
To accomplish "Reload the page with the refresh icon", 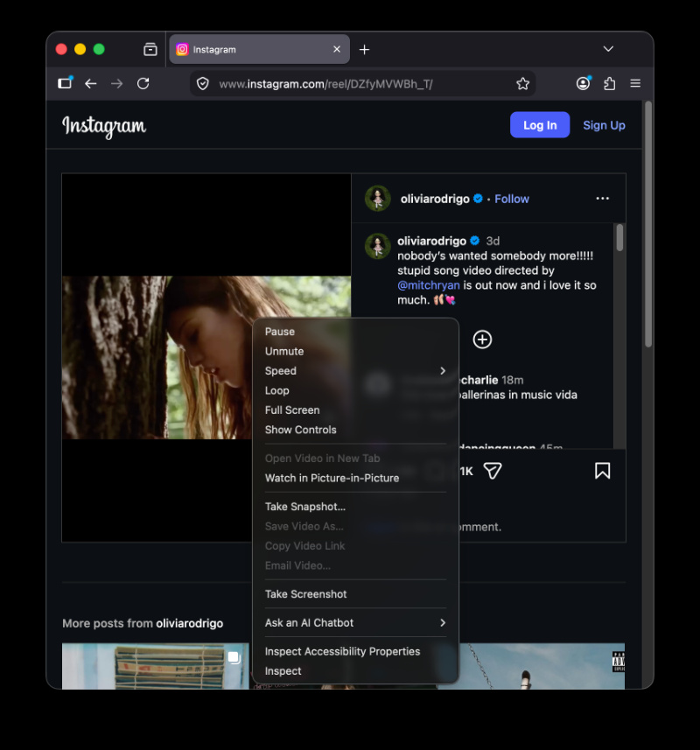I will coord(143,84).
